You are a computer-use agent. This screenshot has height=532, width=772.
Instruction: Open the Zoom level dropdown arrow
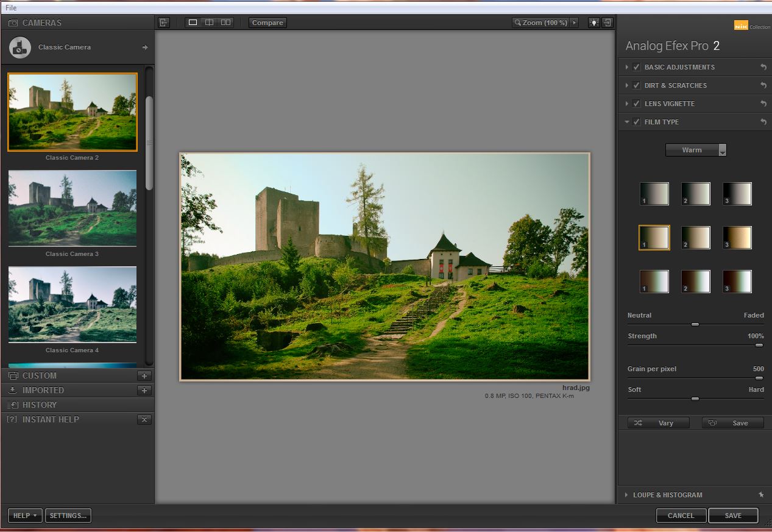click(x=574, y=23)
